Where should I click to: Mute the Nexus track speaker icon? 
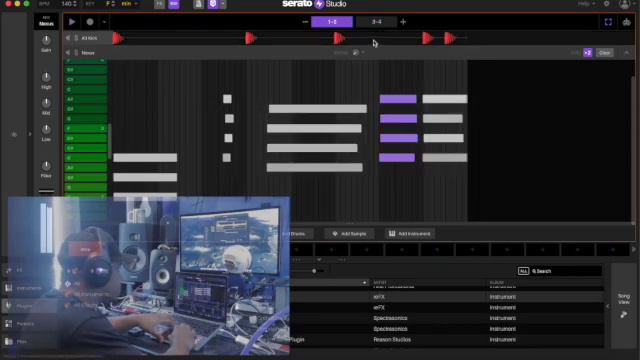68,53
